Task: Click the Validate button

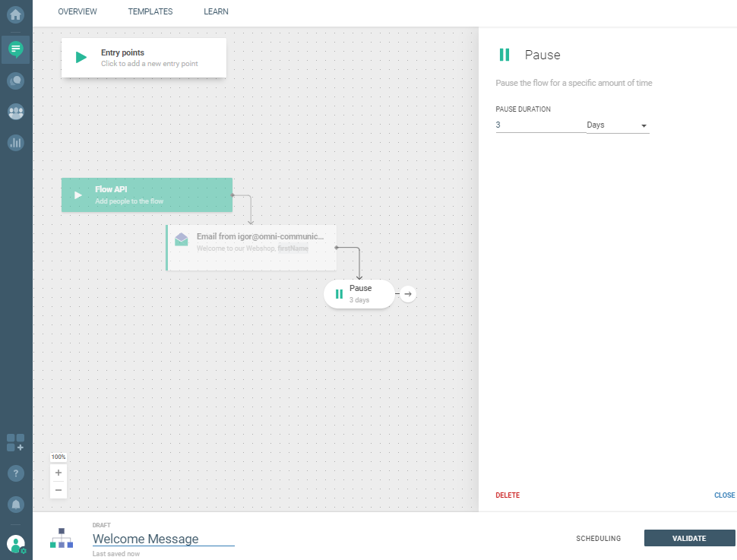Action: 689,539
